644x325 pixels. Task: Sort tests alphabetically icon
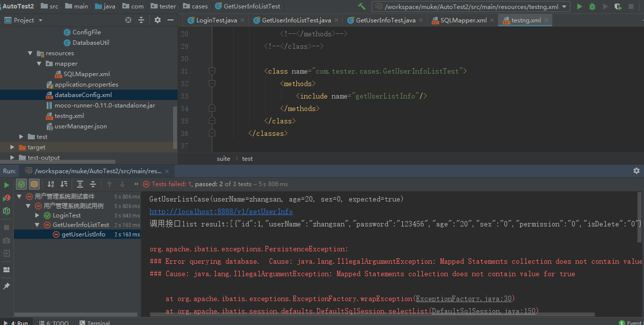coord(50,184)
